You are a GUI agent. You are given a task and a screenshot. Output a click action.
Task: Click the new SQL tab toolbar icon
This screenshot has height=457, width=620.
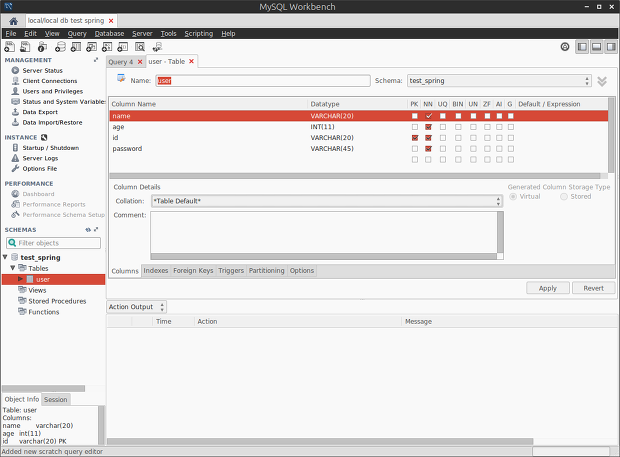pos(9,47)
